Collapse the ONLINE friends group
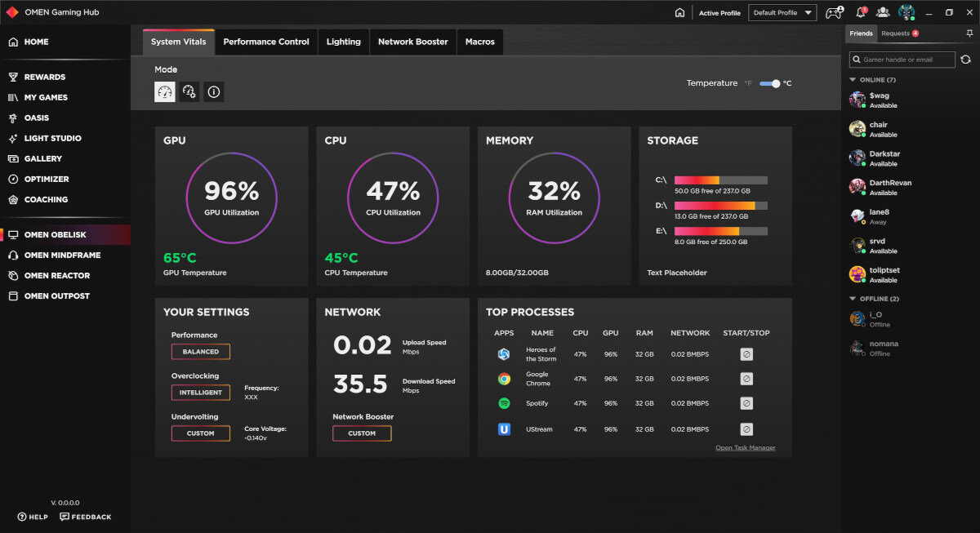This screenshot has width=980, height=533. (853, 80)
